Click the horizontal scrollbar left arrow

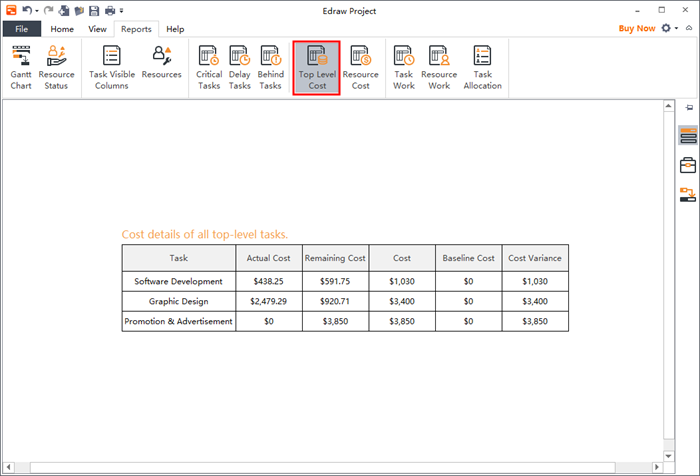(8, 467)
